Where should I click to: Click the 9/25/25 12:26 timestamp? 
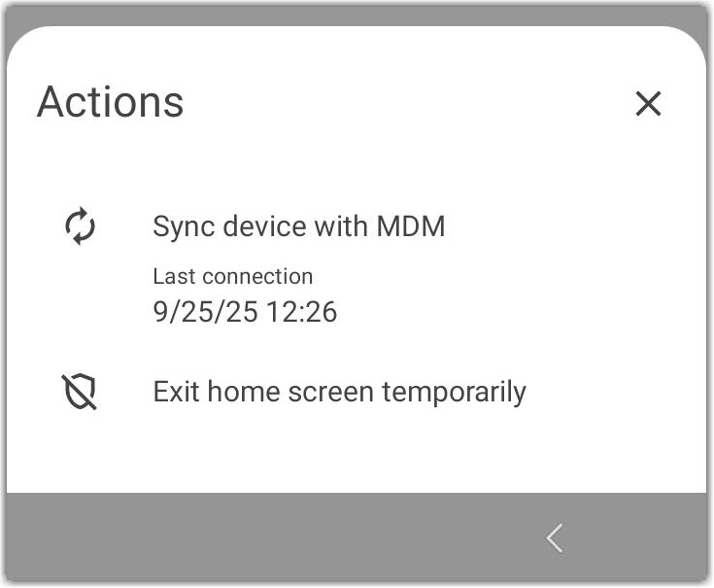(x=245, y=311)
